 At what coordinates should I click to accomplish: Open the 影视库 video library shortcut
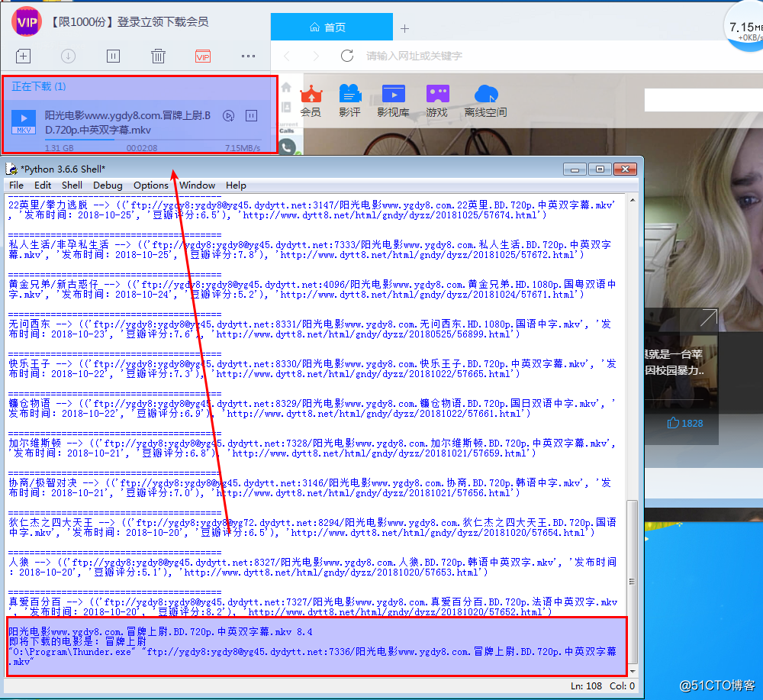click(393, 101)
